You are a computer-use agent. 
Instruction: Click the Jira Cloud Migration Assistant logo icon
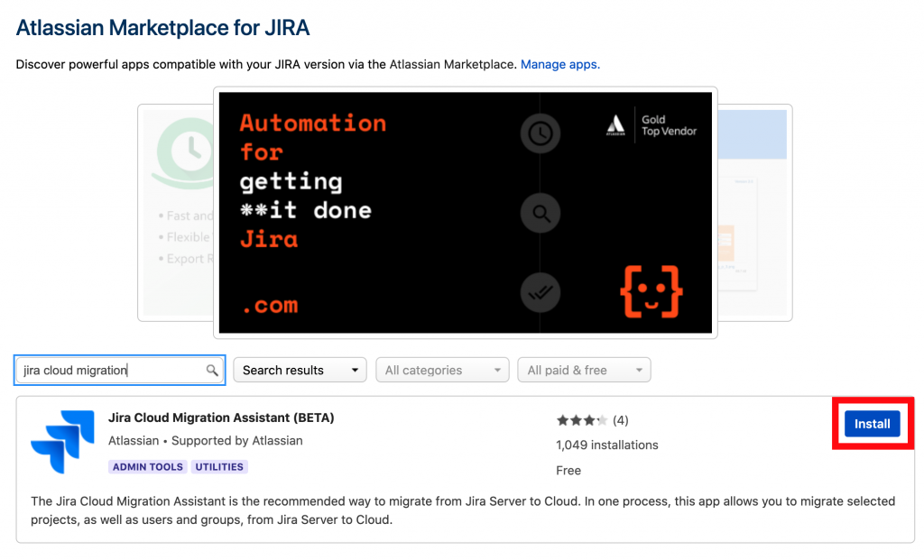(x=62, y=442)
